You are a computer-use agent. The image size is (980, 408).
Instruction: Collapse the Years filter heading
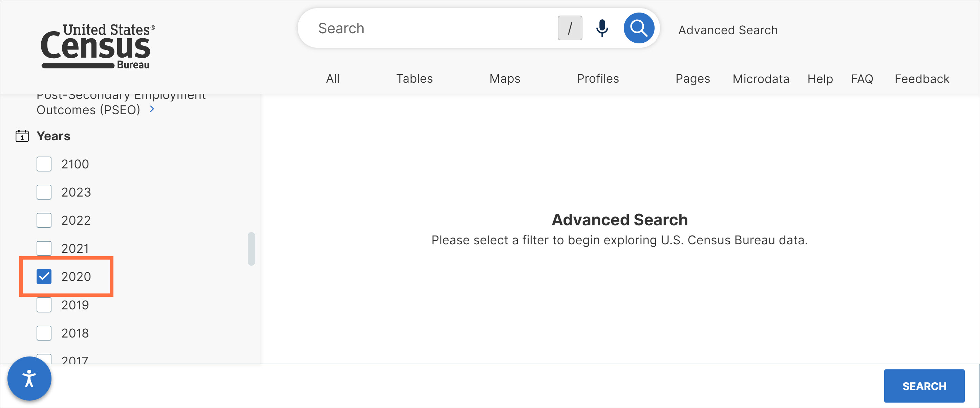(53, 136)
